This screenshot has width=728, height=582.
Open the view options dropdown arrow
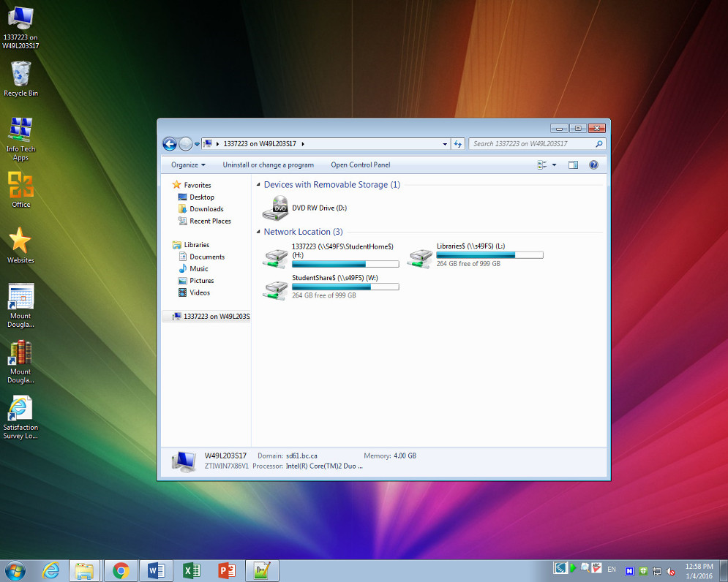(554, 165)
